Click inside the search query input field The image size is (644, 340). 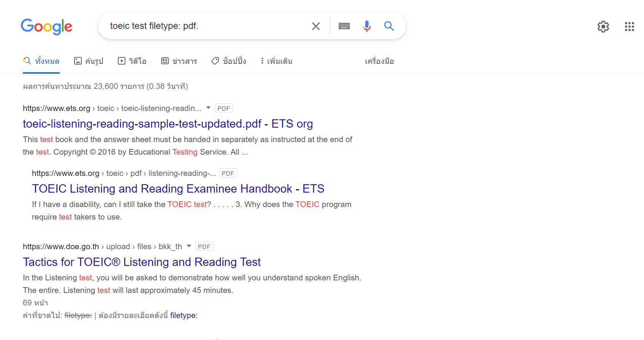point(205,26)
